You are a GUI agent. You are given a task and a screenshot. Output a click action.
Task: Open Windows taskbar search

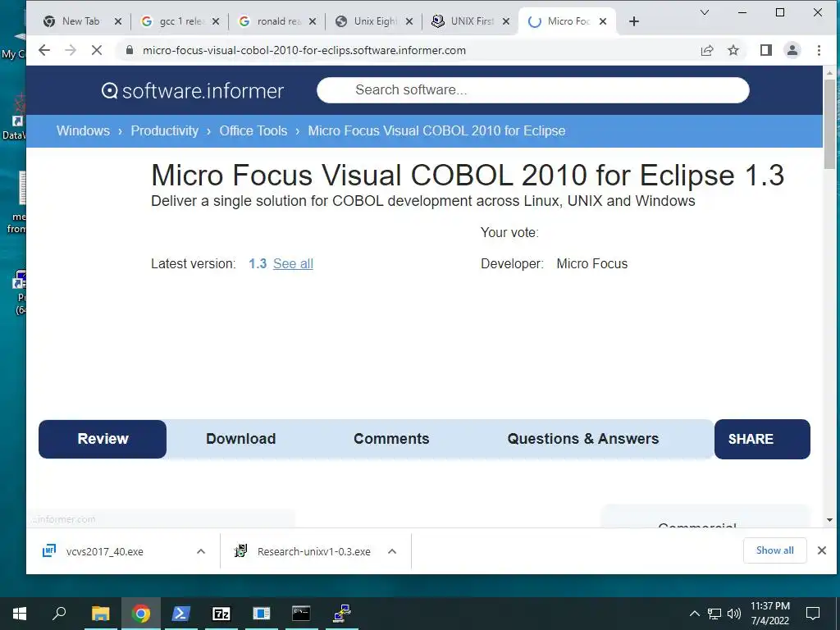[59, 614]
